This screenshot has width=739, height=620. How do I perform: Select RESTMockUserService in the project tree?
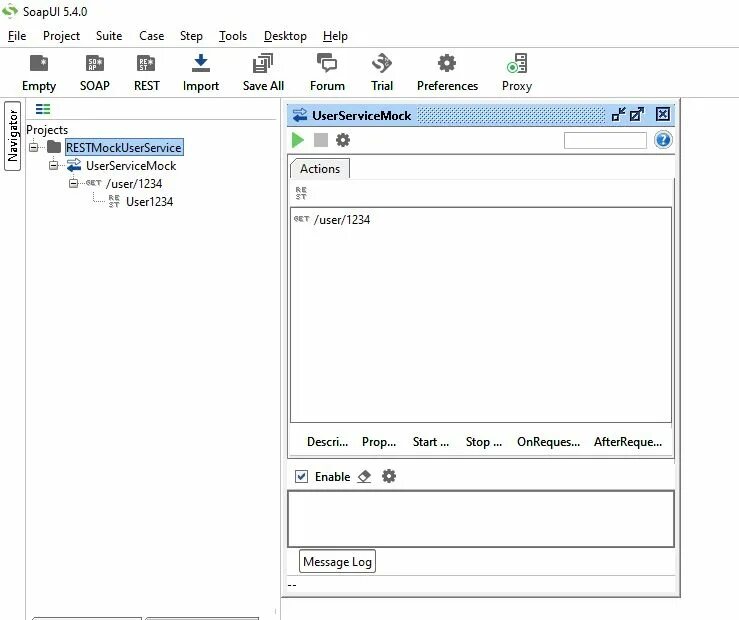coord(123,147)
